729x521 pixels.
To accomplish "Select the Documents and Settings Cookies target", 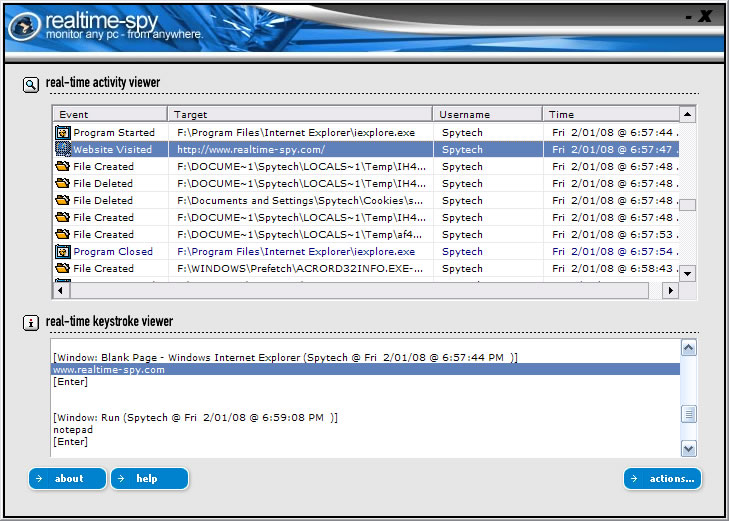I will point(300,200).
